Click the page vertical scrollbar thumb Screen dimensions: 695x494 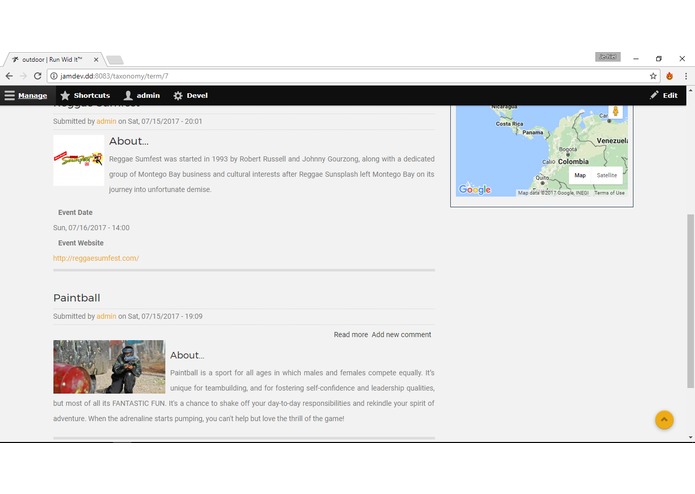691,301
